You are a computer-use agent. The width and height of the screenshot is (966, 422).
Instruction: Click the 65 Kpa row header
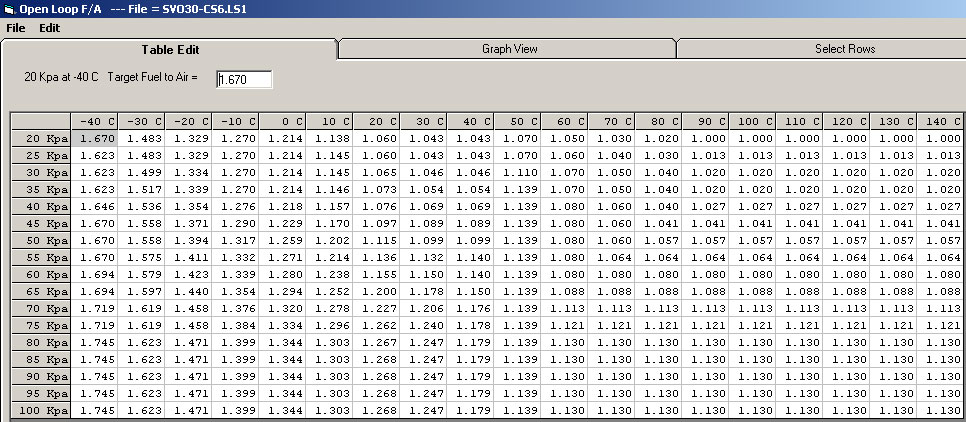(x=42, y=291)
